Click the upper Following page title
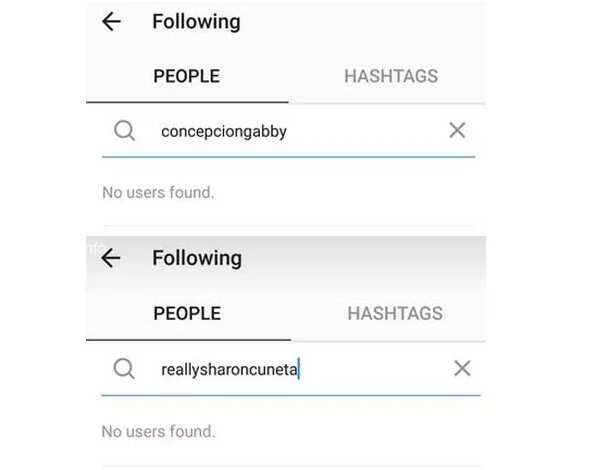 pos(196,22)
